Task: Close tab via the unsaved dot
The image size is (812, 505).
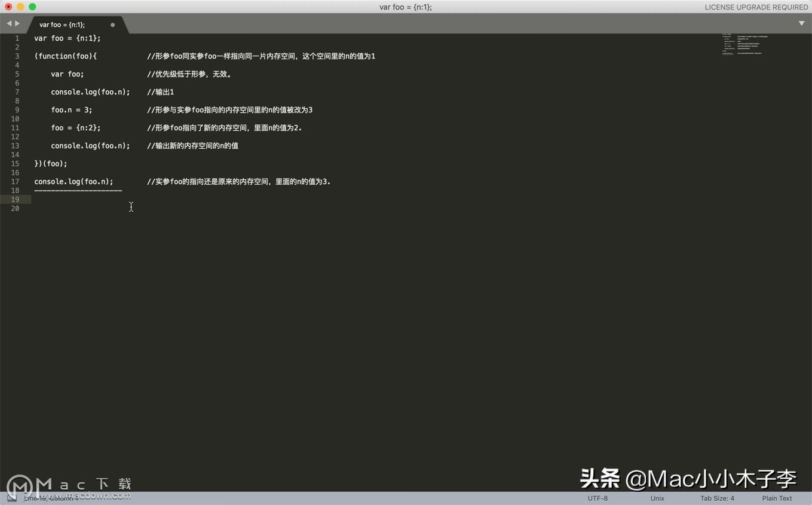Action: [112, 25]
